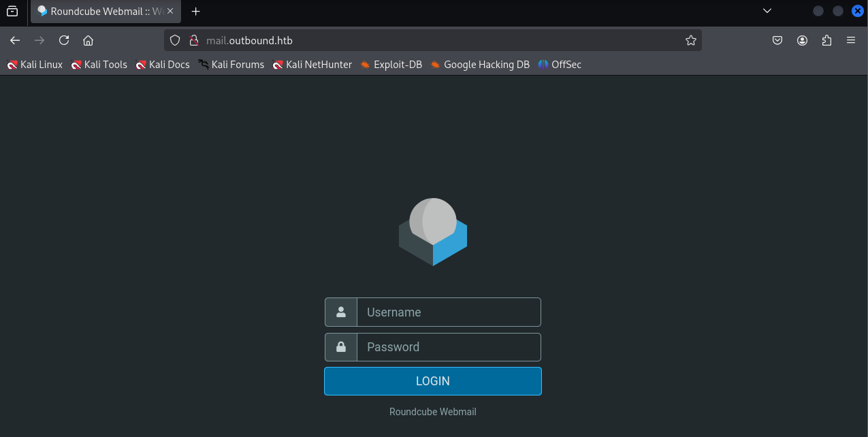Viewport: 868px width, 437px height.
Task: Open the Firefox hamburger application menu
Action: (x=851, y=40)
